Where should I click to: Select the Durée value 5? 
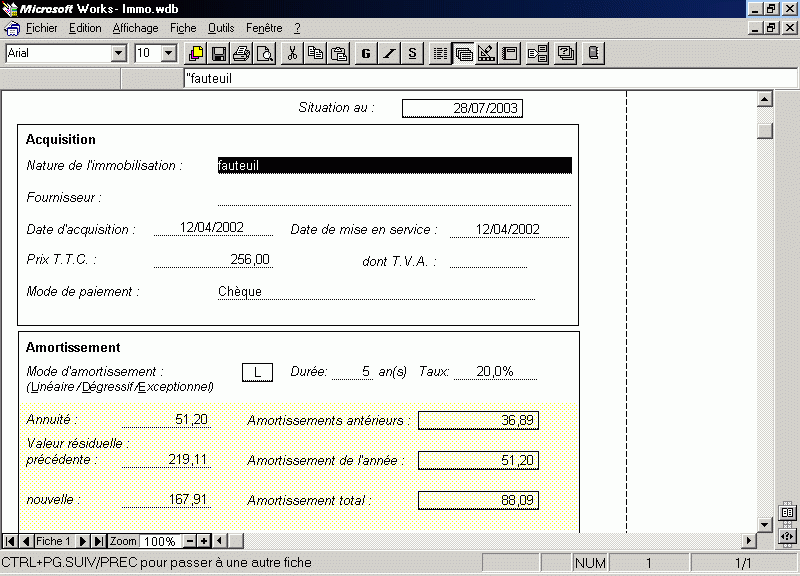353,371
